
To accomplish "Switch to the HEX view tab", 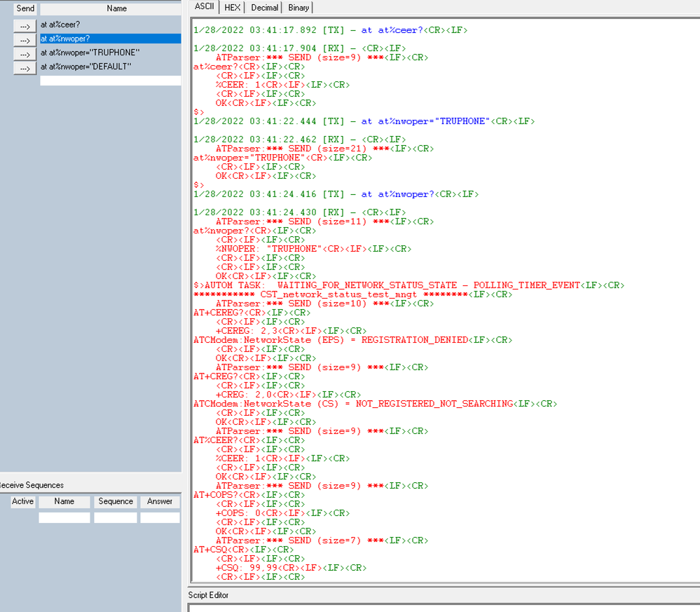I will (x=232, y=8).
